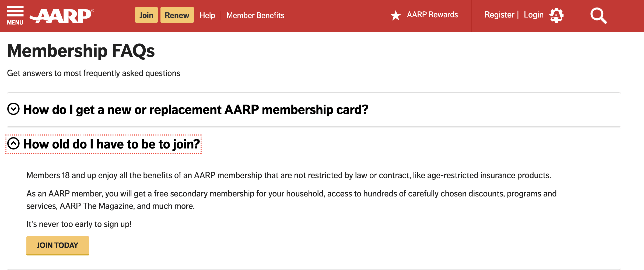Viewport: 644px width, 270px height.
Task: Click the Membership FAQs heading
Action: pos(81,51)
